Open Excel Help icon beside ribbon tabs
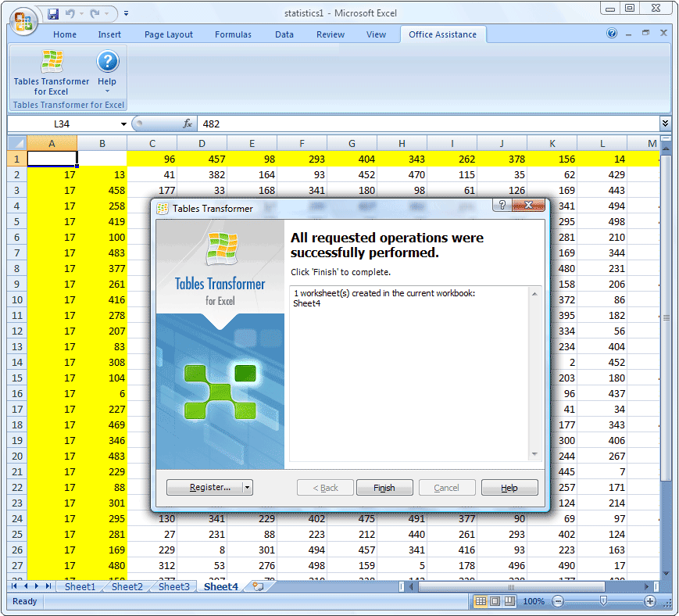This screenshot has height=616, width=679. (x=612, y=33)
